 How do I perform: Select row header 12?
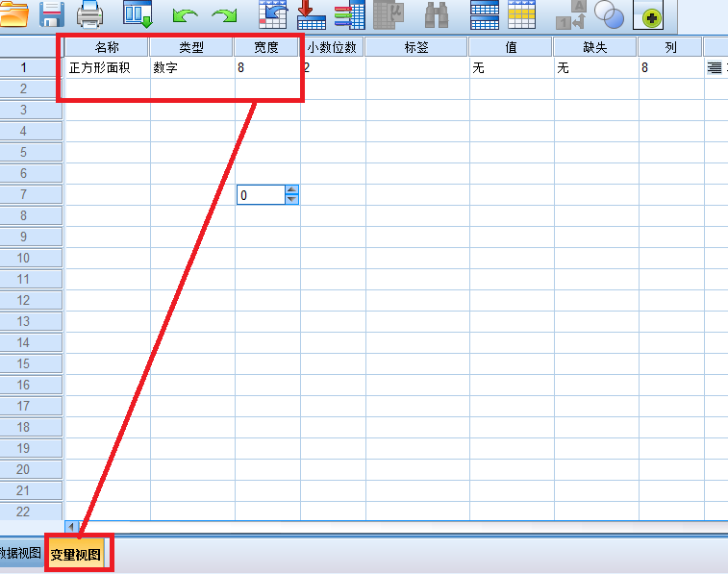[x=31, y=300]
